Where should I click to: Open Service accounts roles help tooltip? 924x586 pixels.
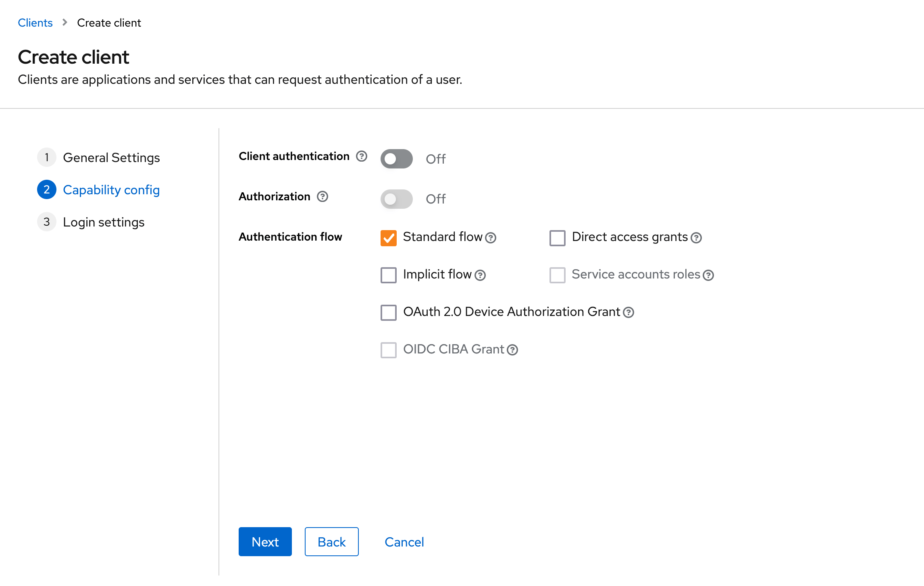click(x=708, y=275)
